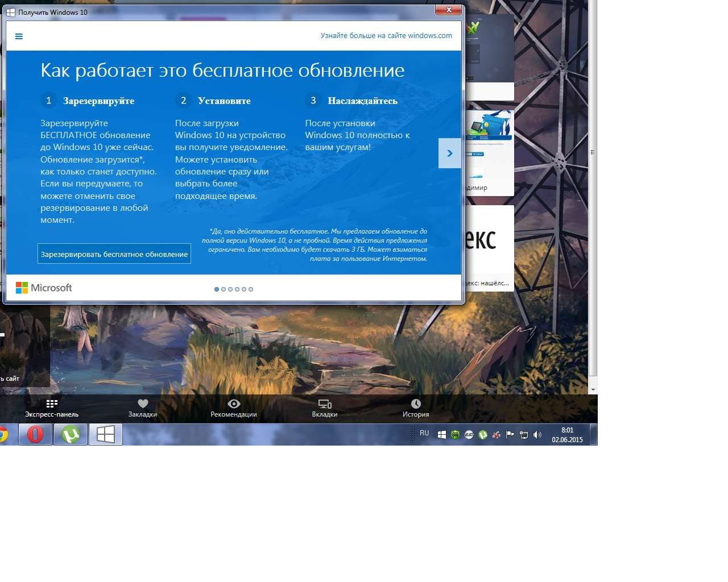Click the paragraph starting 'Зарезервируйте БЕСПЛАТНОЕ обновление'
Screen dimensions: 728x582
98,172
